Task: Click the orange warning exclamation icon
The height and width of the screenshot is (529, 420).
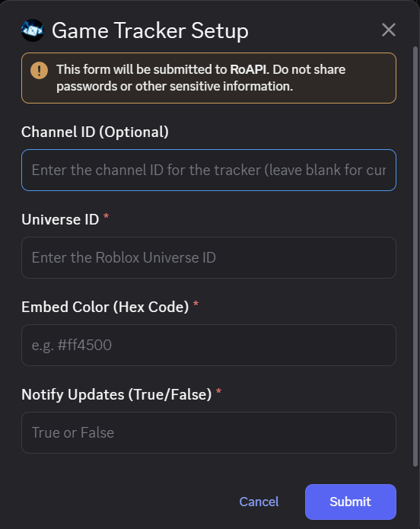Action: (x=39, y=71)
